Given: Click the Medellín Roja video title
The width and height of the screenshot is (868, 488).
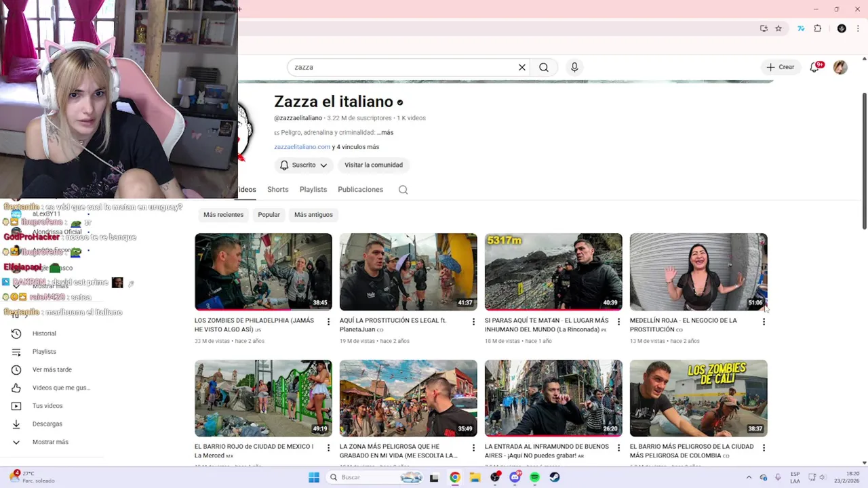Looking at the screenshot, I should [685, 325].
